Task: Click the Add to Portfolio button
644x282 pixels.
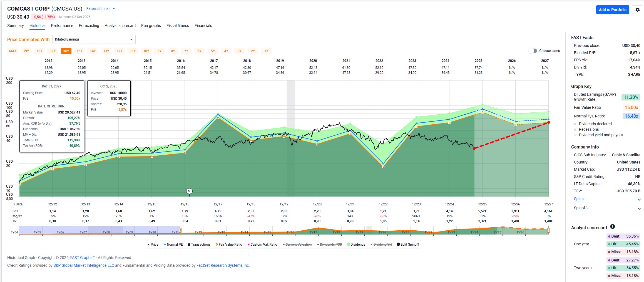Action: click(612, 10)
